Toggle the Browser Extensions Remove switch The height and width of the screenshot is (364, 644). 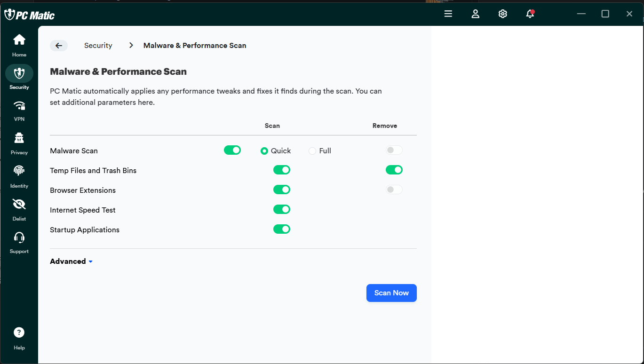(x=394, y=190)
